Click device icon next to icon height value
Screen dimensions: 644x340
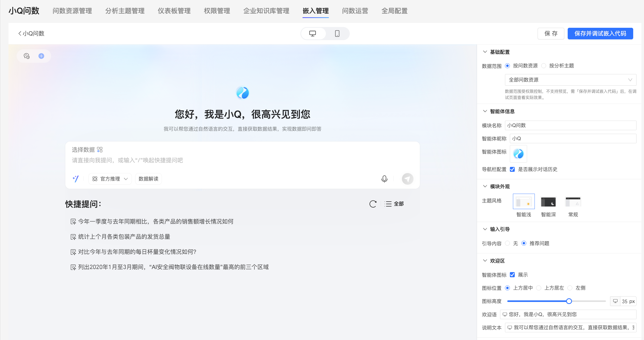coord(615,301)
